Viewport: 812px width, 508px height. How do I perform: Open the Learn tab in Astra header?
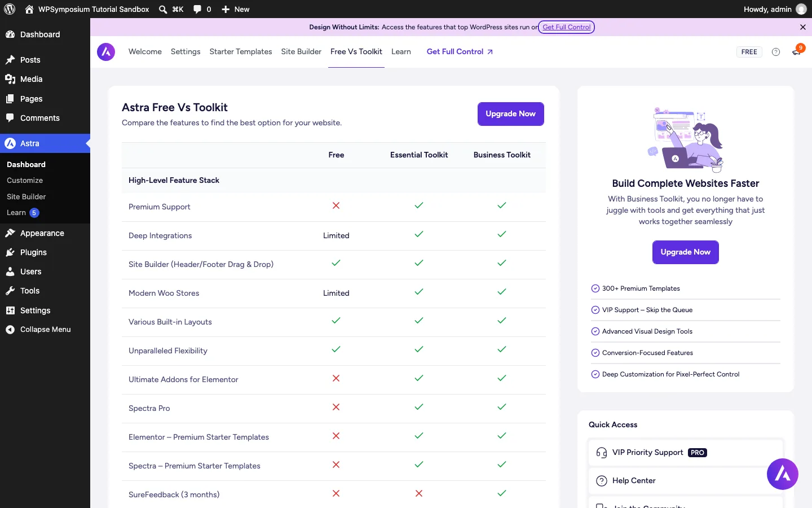[x=401, y=52]
